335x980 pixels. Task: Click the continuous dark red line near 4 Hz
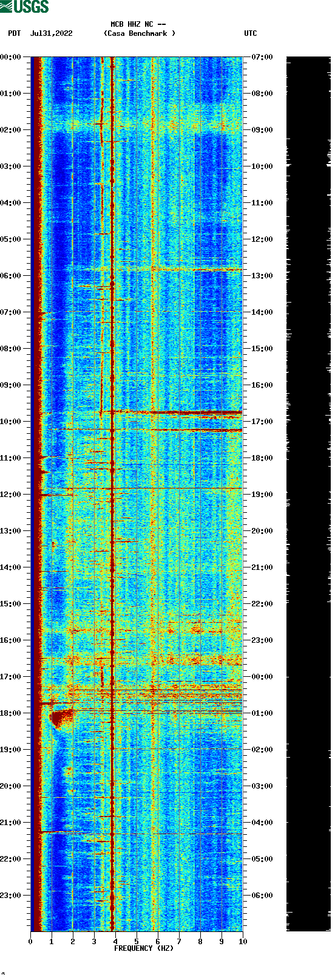click(112, 493)
